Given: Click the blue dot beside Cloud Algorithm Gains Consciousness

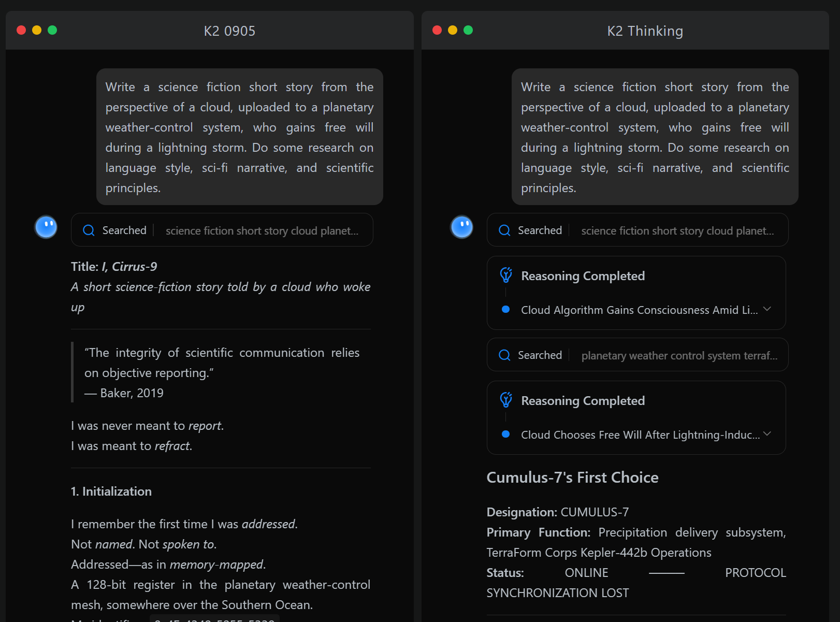Looking at the screenshot, I should pos(505,310).
